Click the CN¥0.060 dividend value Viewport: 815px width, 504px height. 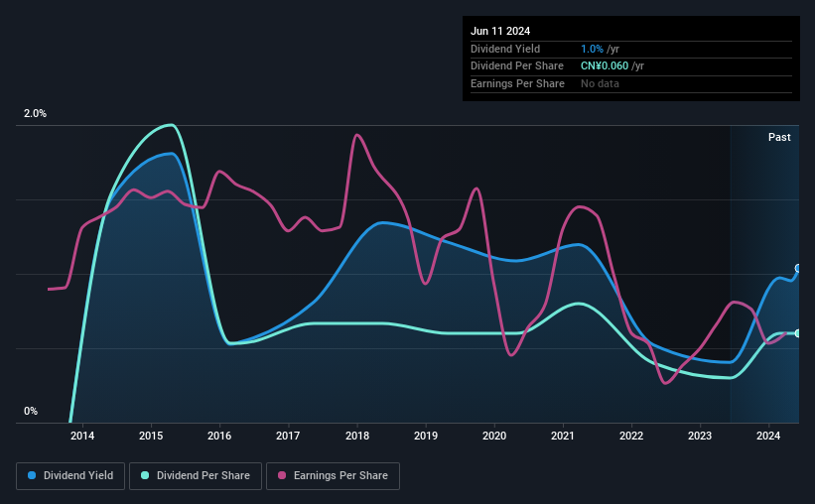coord(605,66)
